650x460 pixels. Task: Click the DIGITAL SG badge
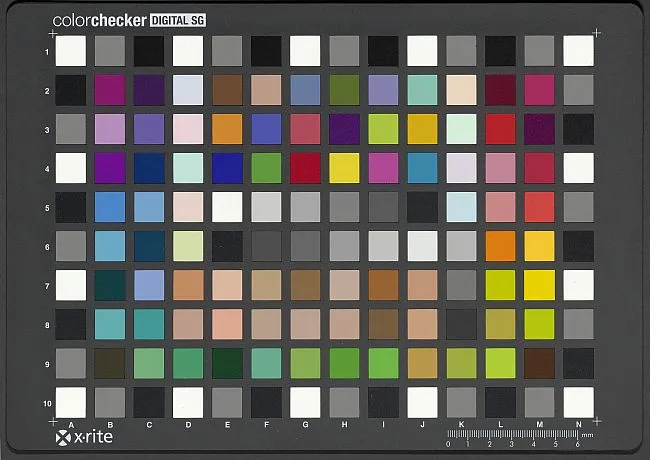(178, 19)
